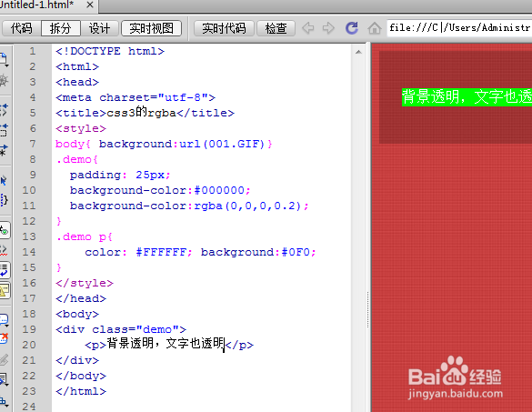Expand all code icon

pyautogui.click(x=4, y=149)
